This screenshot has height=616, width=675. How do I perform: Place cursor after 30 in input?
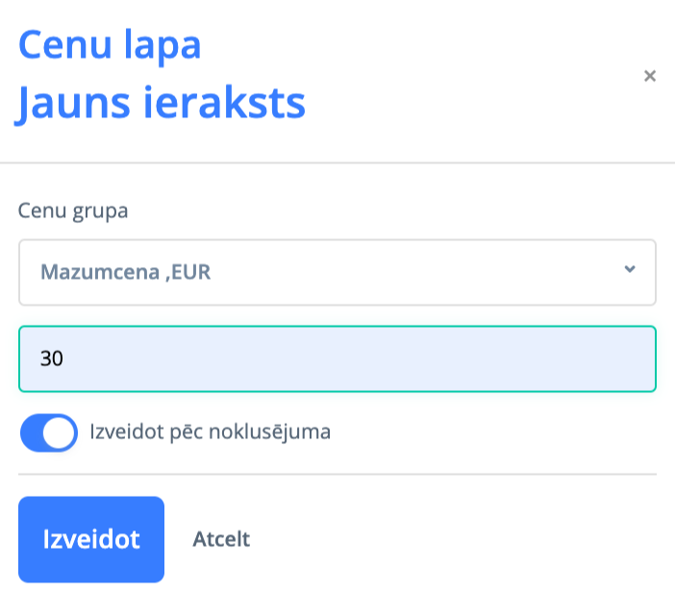tap(65, 358)
